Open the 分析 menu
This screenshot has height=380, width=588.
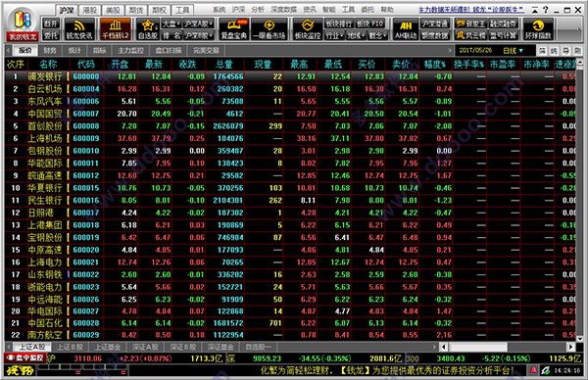[258, 10]
